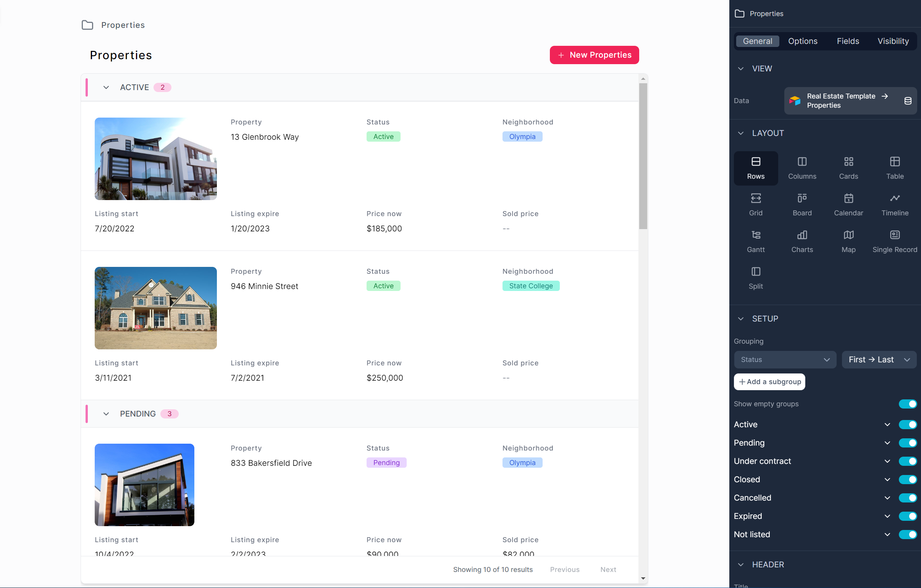Toggle Show empty groups off
The width and height of the screenshot is (921, 588).
pyautogui.click(x=907, y=404)
